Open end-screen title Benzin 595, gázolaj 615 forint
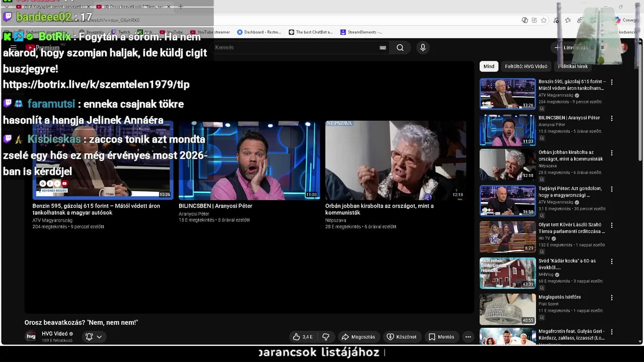Image resolution: width=644 pixels, height=362 pixels. coord(96,209)
